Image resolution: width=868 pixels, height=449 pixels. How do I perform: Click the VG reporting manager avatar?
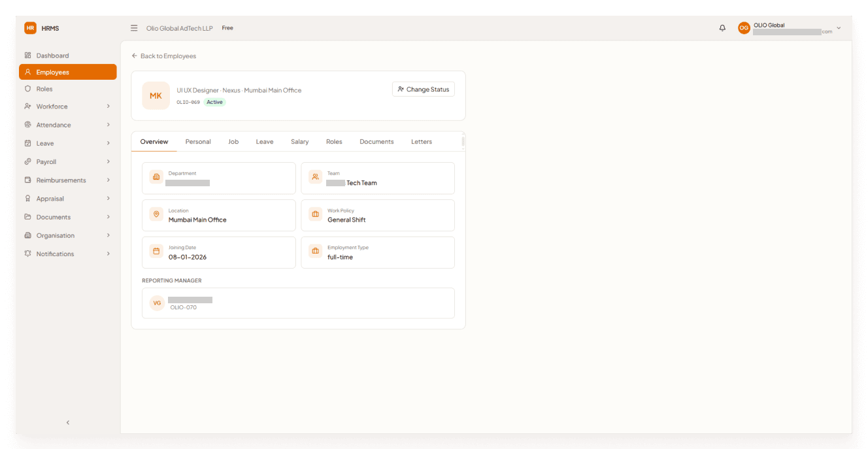(x=157, y=303)
